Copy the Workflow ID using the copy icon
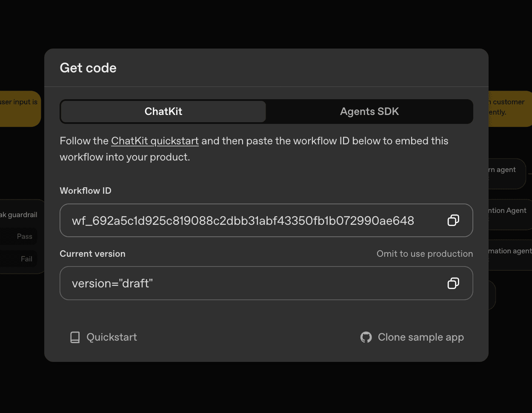The height and width of the screenshot is (413, 532). [453, 220]
